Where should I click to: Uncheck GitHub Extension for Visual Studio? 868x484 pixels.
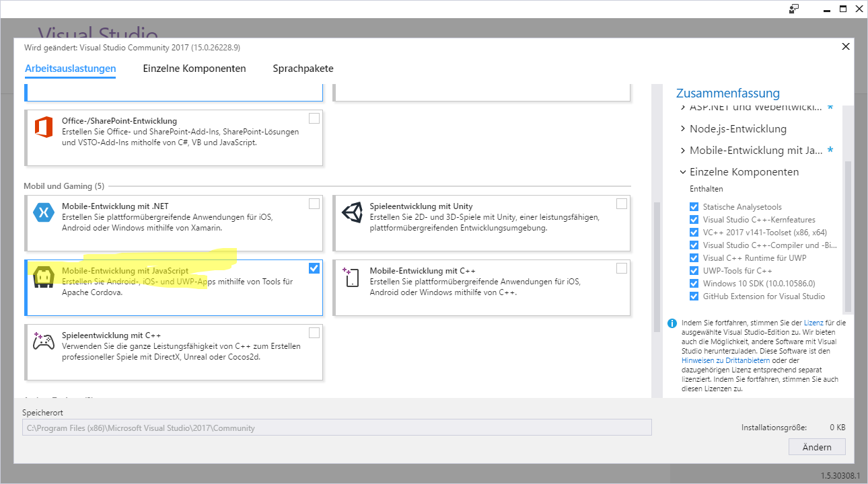(x=694, y=296)
